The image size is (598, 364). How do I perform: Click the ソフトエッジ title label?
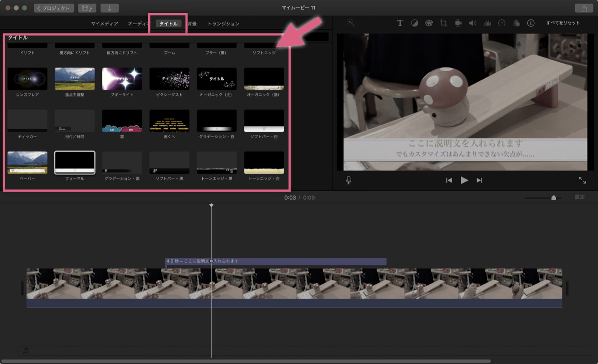(x=264, y=53)
